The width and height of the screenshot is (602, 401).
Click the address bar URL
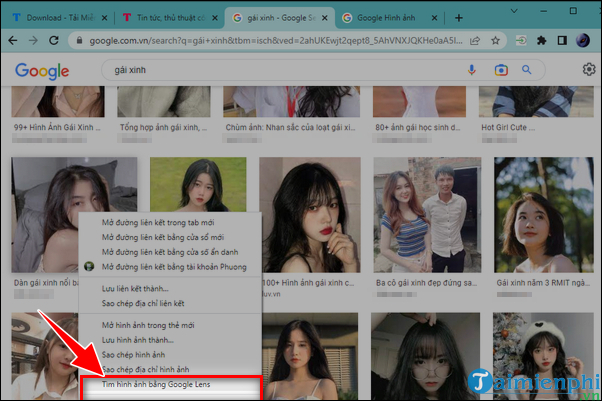click(276, 40)
